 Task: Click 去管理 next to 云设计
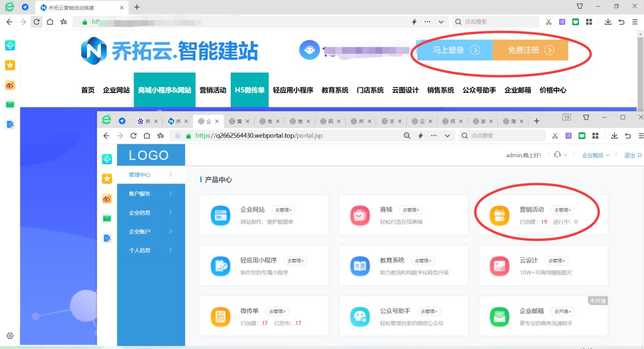coord(556,260)
